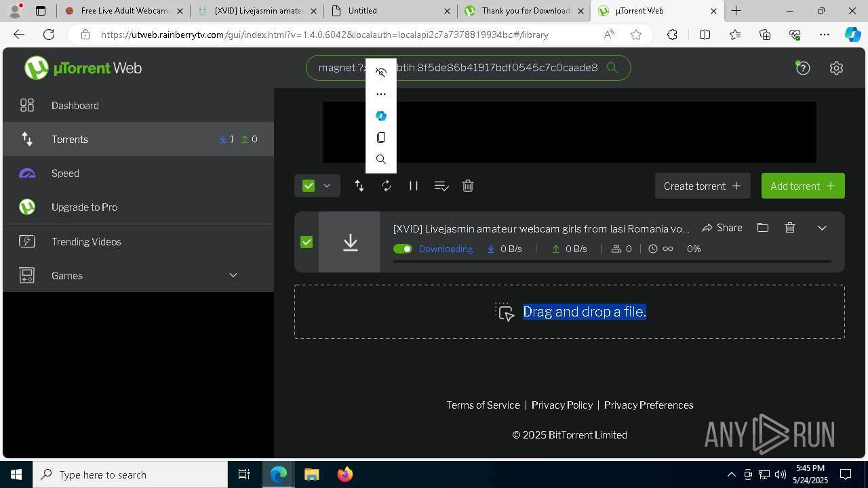868x488 pixels.
Task: Click the taskbar search box
Action: (x=130, y=474)
